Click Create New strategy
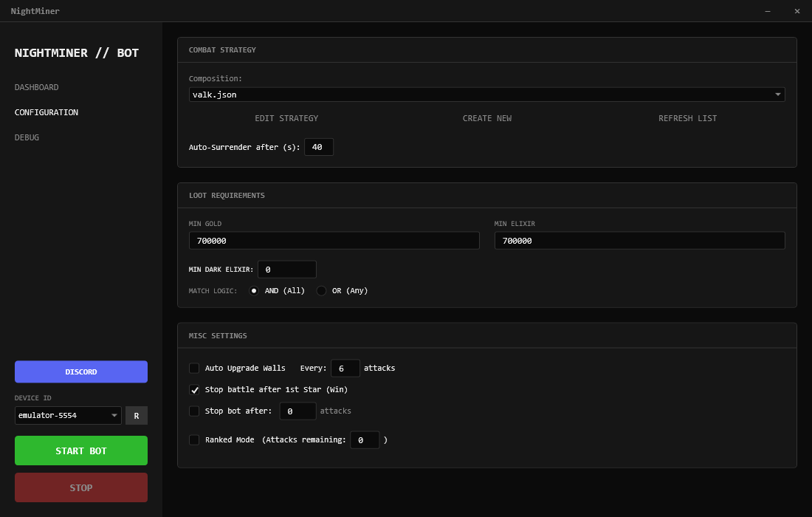 (x=486, y=118)
